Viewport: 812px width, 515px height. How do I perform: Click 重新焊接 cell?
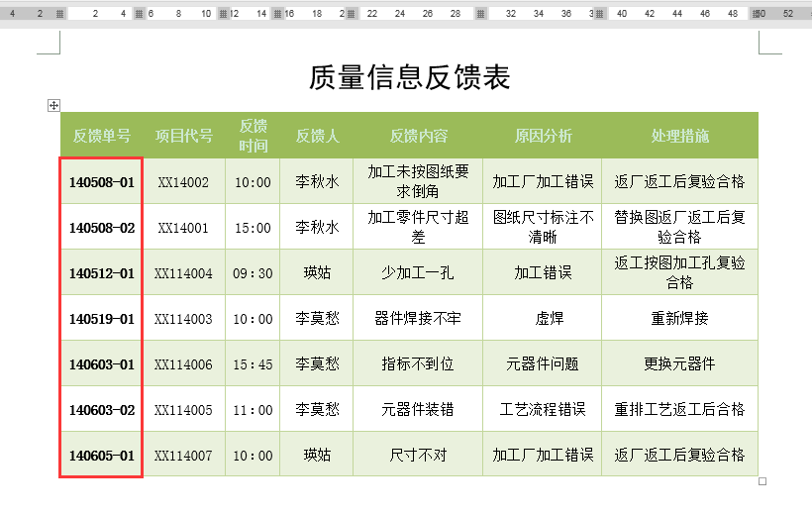pyautogui.click(x=679, y=318)
